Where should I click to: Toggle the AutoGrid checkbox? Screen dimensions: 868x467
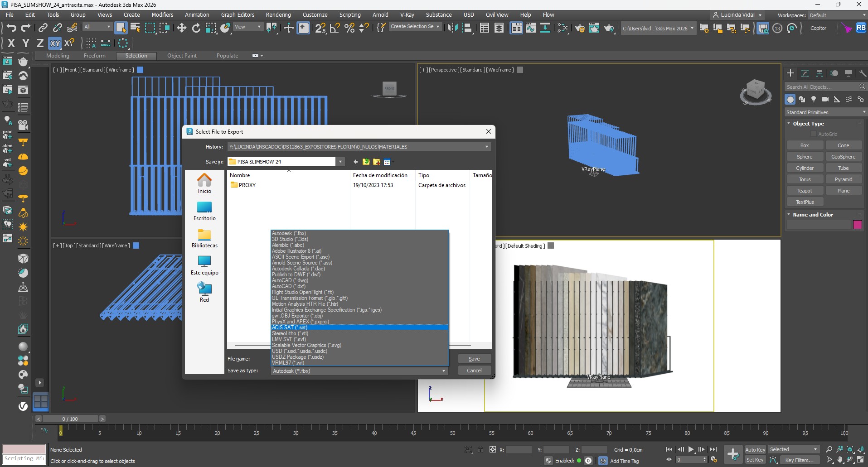(x=814, y=134)
